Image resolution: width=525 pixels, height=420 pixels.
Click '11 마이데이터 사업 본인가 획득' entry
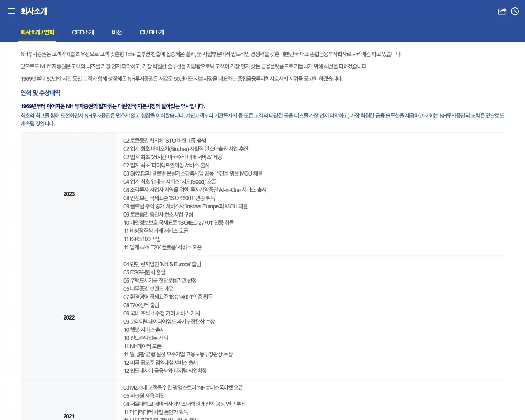click(x=156, y=412)
